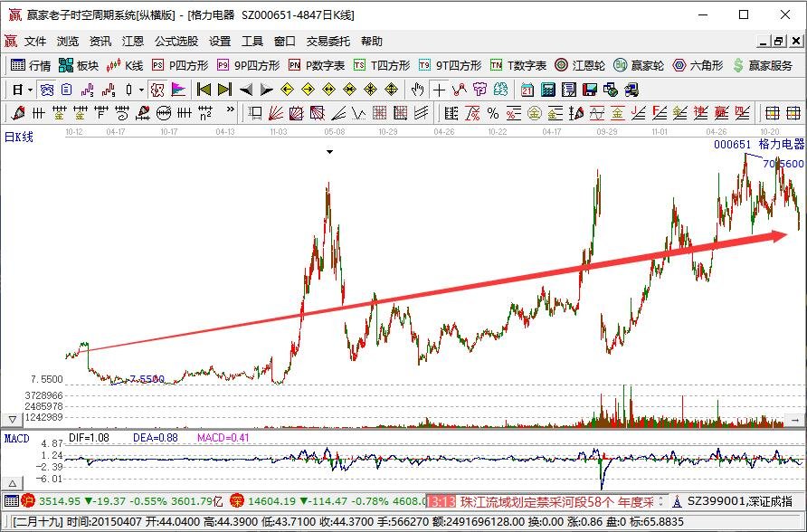Toggle the crosshair cursor tool
Image resolution: width=807 pixels, height=532 pixels.
pos(439,90)
